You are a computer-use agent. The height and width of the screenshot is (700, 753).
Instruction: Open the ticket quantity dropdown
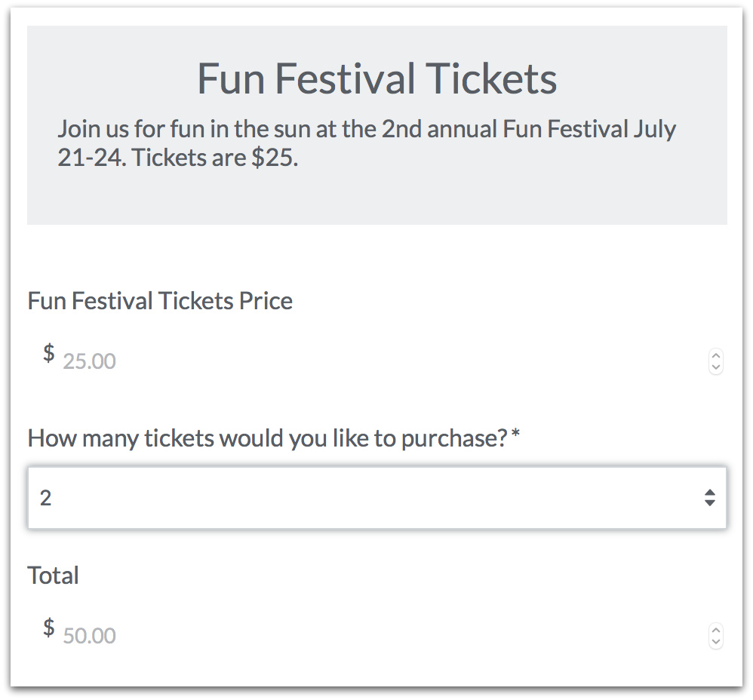[376, 498]
